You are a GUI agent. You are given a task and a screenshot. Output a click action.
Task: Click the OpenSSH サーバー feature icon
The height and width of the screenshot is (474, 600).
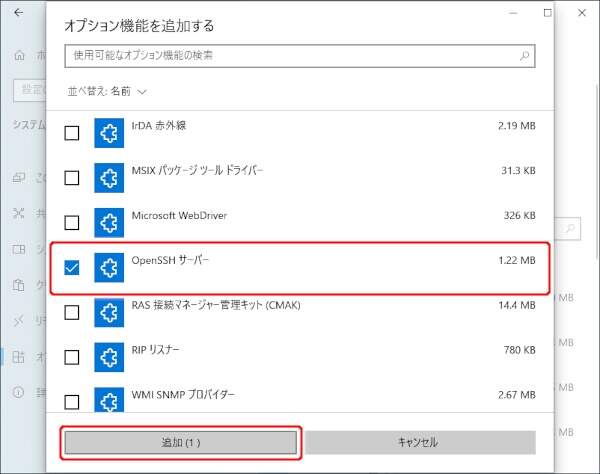(109, 267)
